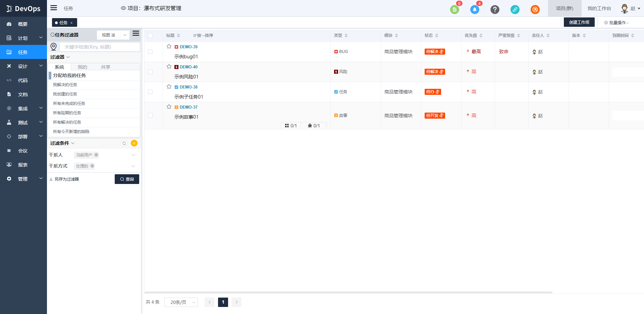Expand the 计划 sidebar menu
The image size is (644, 314).
(23, 38)
